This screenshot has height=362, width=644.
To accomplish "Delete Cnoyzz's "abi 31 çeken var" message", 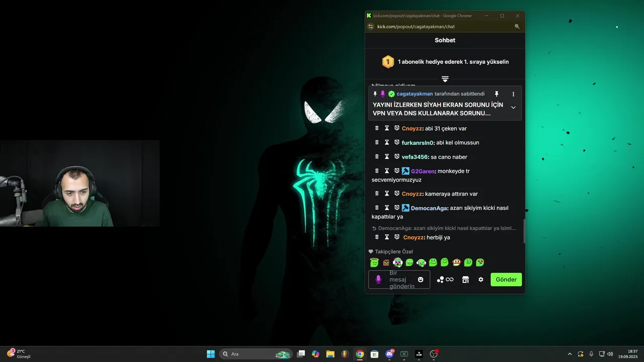I will tap(377, 128).
